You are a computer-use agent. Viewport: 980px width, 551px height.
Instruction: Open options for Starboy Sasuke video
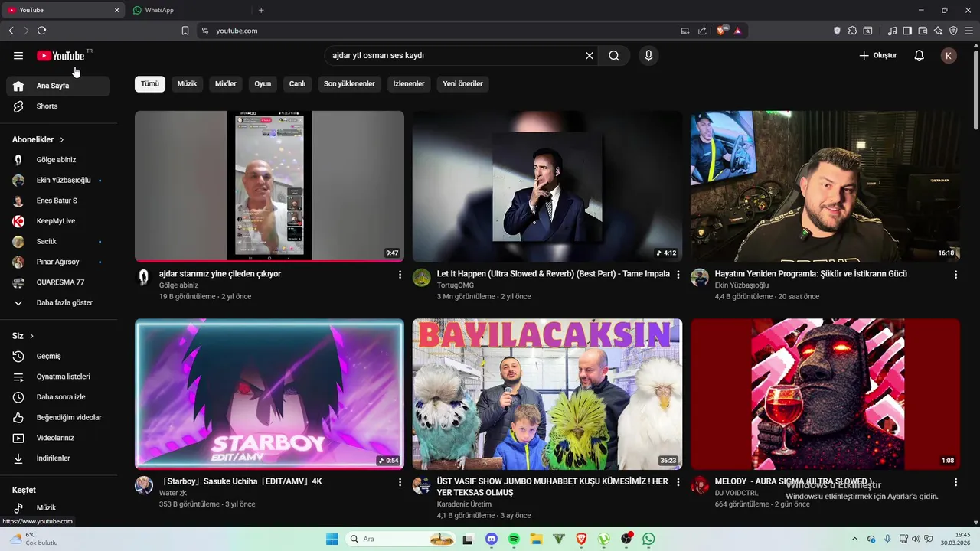(400, 482)
